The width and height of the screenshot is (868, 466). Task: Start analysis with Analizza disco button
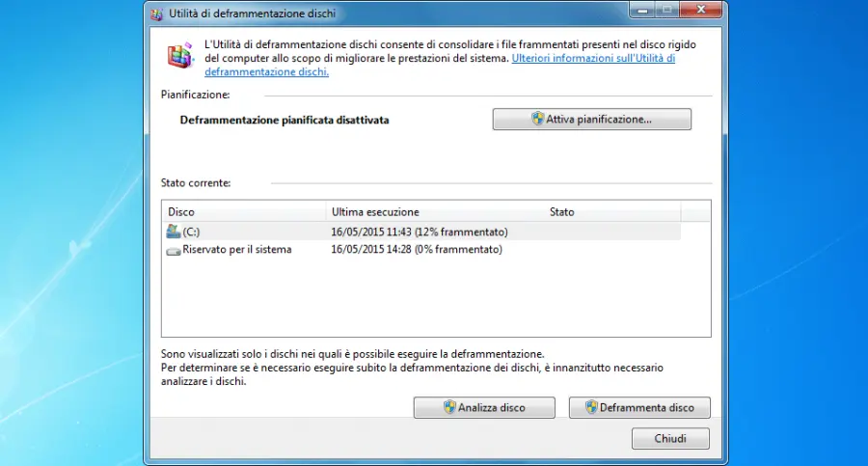(484, 408)
